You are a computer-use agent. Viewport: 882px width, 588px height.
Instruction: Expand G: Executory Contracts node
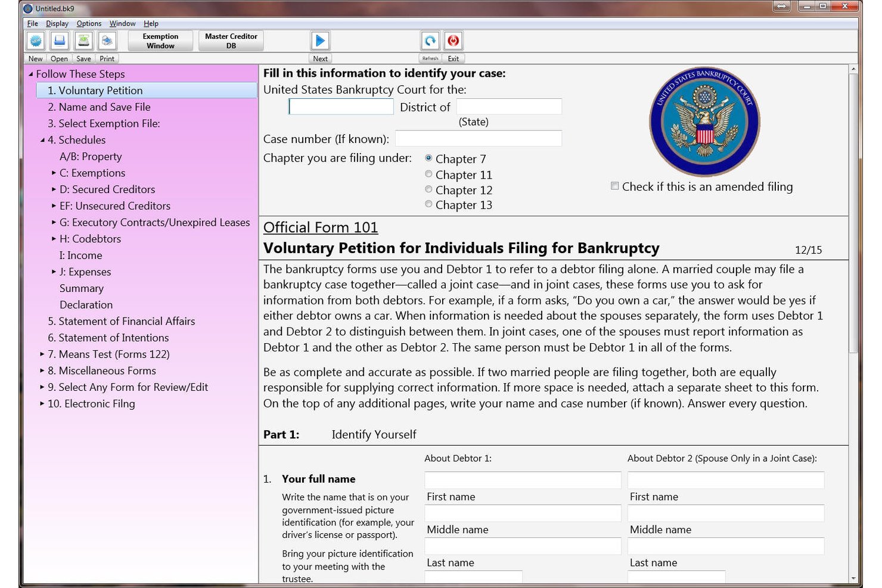pyautogui.click(x=54, y=222)
